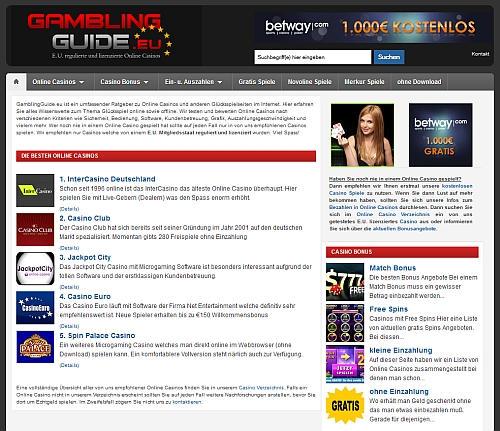Click the Free Spins slot image
This screenshot has height=431, width=500.
[345, 323]
